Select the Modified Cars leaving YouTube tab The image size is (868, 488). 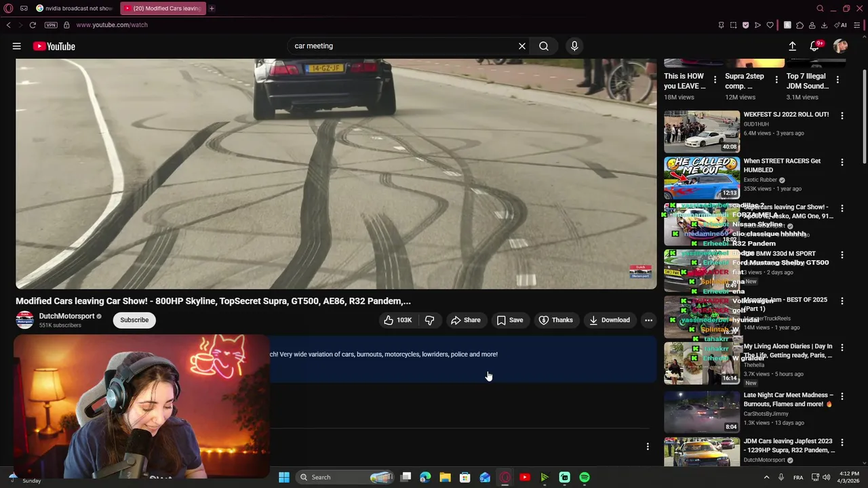163,8
